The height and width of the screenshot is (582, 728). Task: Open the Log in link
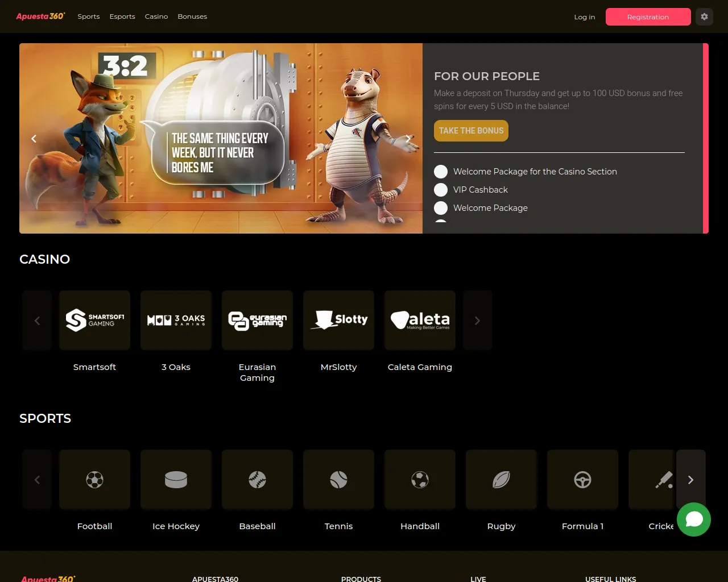point(584,16)
